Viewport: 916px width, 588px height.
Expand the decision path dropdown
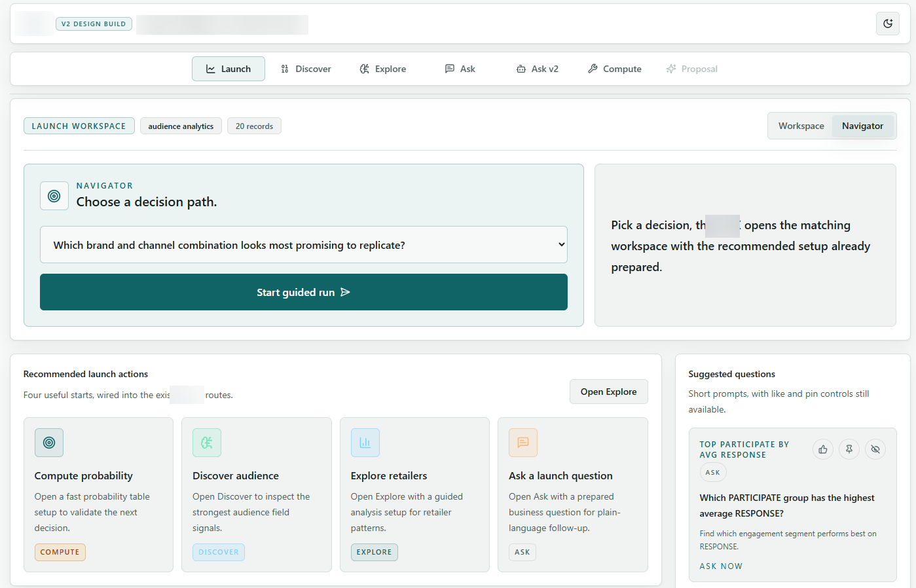point(304,245)
